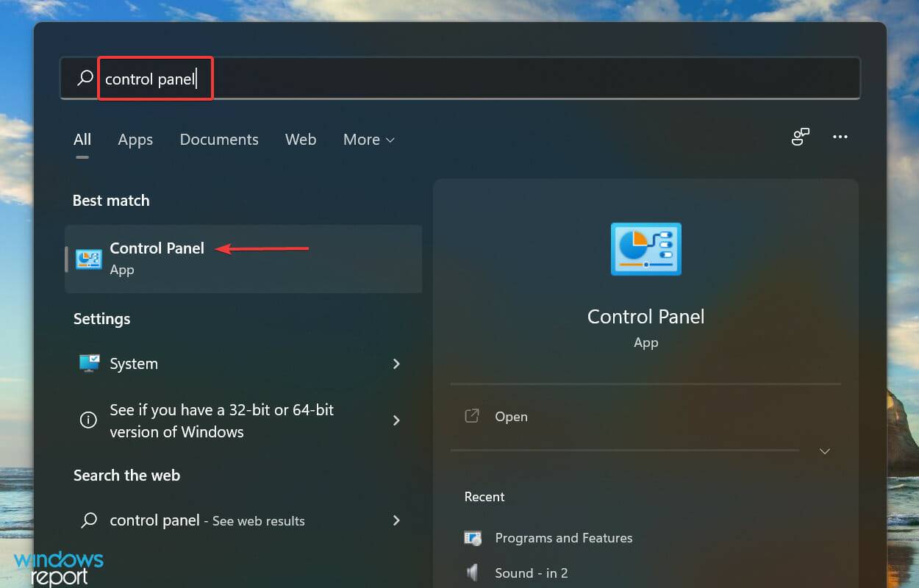Open Control Panel with the Open command
Viewport: 919px width, 588px height.
tap(511, 416)
